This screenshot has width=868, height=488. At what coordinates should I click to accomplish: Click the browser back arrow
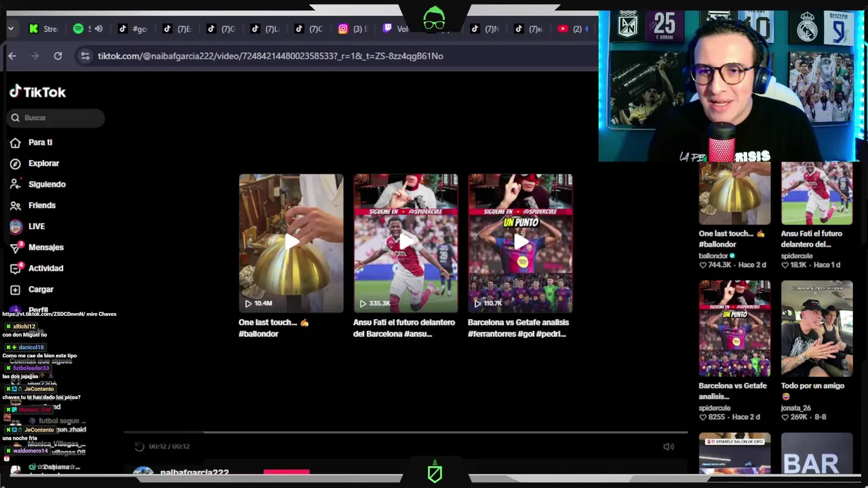12,56
